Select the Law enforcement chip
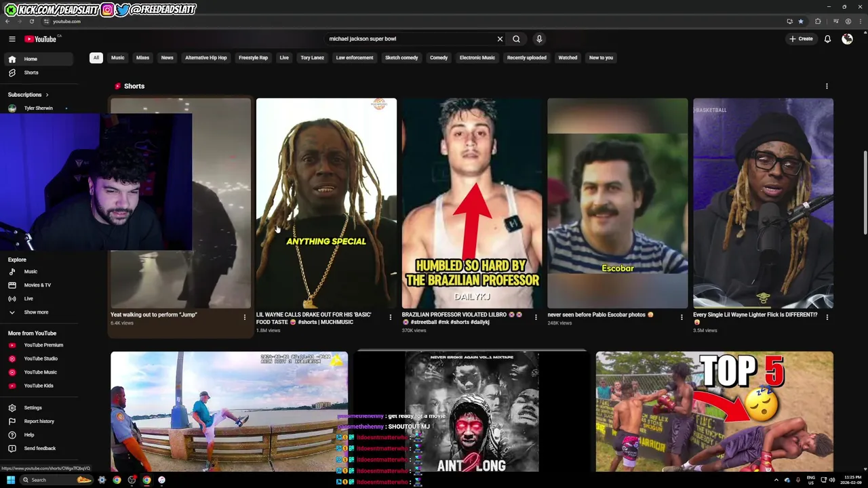Screen dimensions: 868x488 [x=355, y=58]
